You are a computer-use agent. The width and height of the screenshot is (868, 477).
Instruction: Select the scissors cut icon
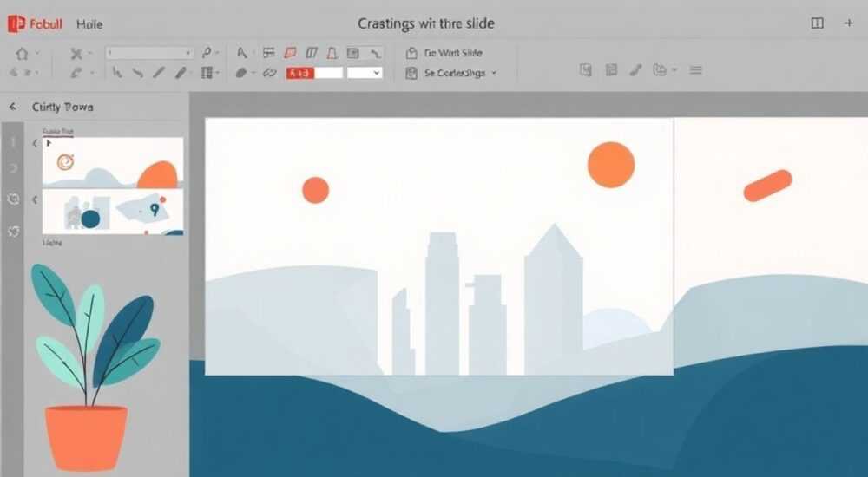pos(76,54)
